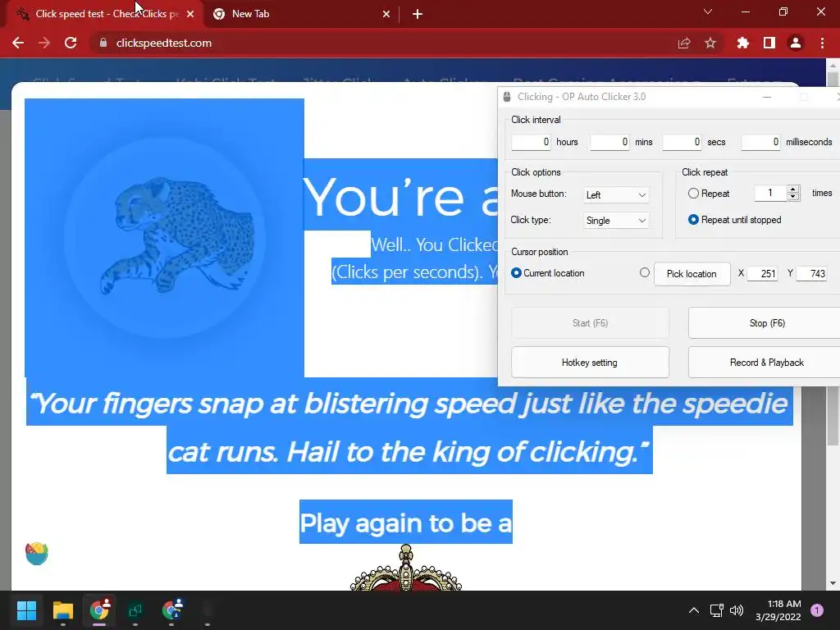Image resolution: width=840 pixels, height=630 pixels.
Task: Toggle the Chrome side panel icon
Action: [x=769, y=43]
